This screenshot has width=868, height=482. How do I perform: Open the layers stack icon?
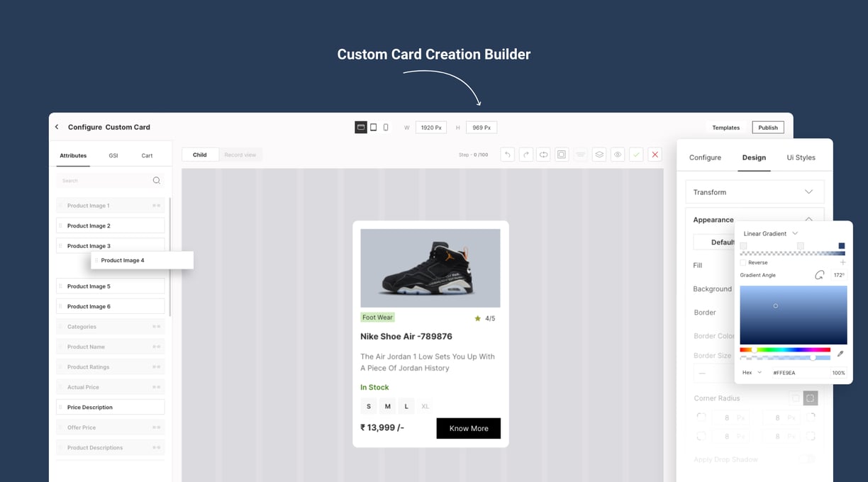[x=599, y=155]
